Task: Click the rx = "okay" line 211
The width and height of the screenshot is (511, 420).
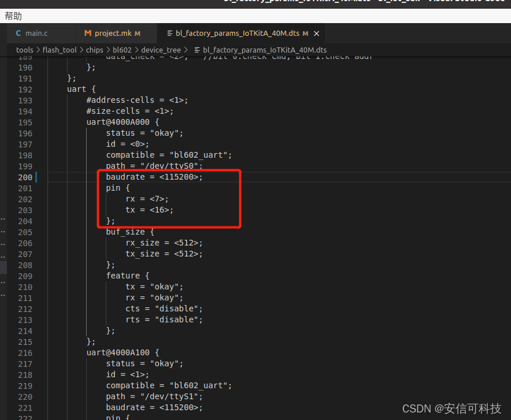Action: pyautogui.click(x=154, y=298)
